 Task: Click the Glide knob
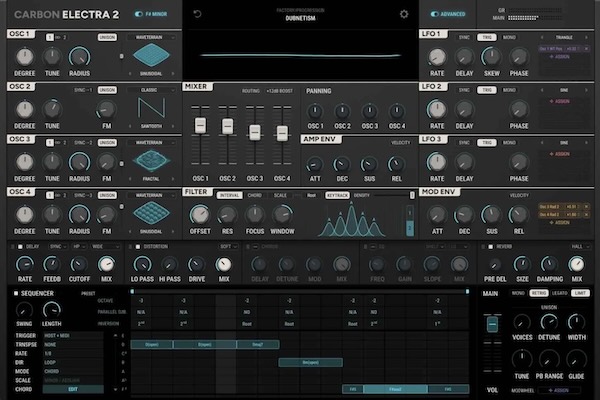[576, 360]
